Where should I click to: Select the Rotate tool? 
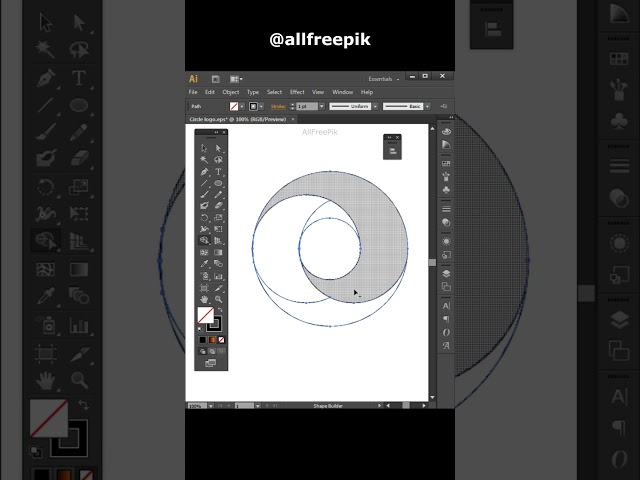[x=204, y=218]
